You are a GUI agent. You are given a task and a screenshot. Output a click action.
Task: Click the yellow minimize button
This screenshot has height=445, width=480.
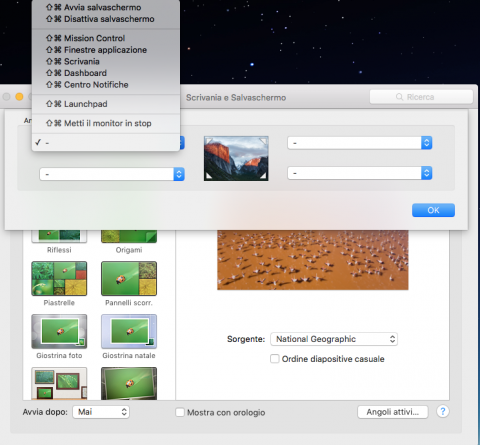(19, 97)
